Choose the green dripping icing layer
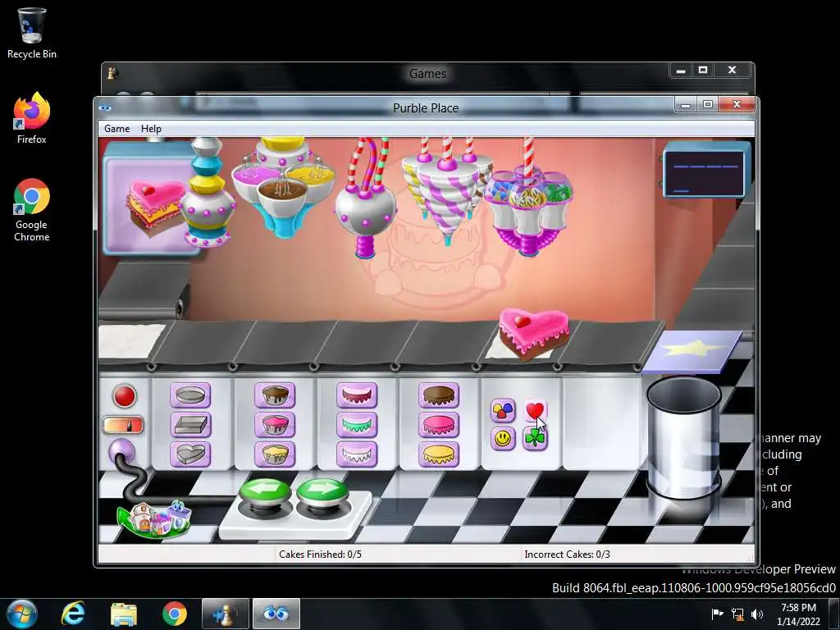The width and height of the screenshot is (840, 630). 357,425
